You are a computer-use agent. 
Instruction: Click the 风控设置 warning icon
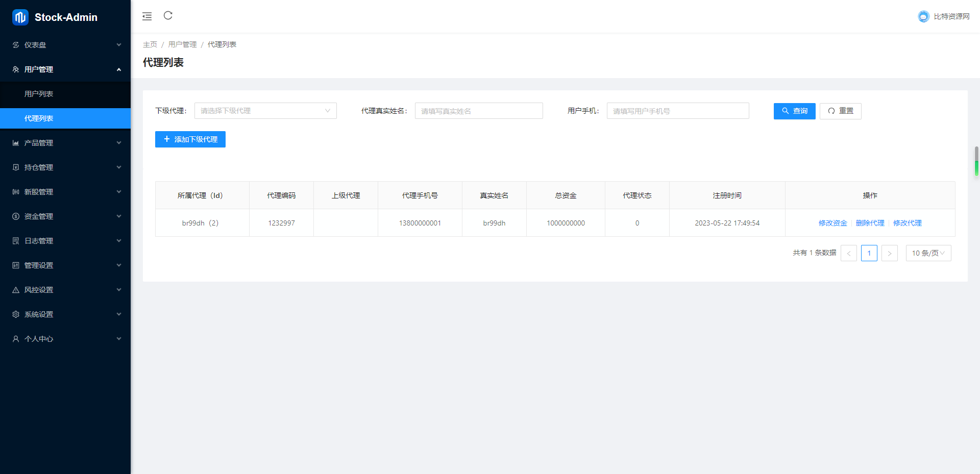[15, 289]
